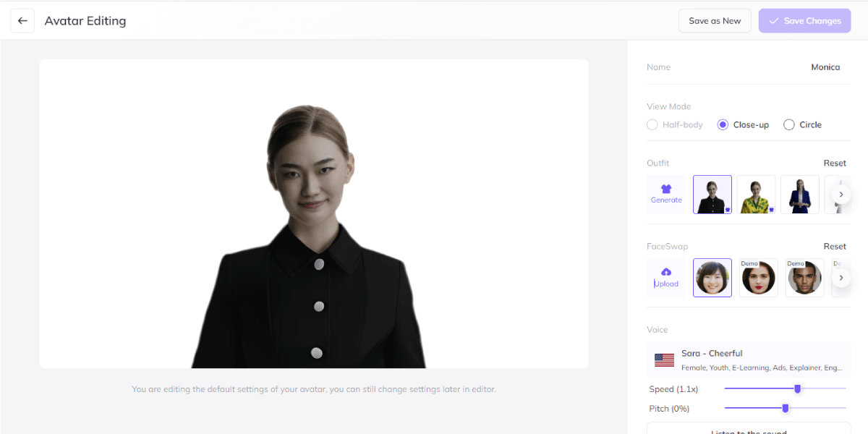
Task: Select demo face with red lipstick
Action: point(758,278)
